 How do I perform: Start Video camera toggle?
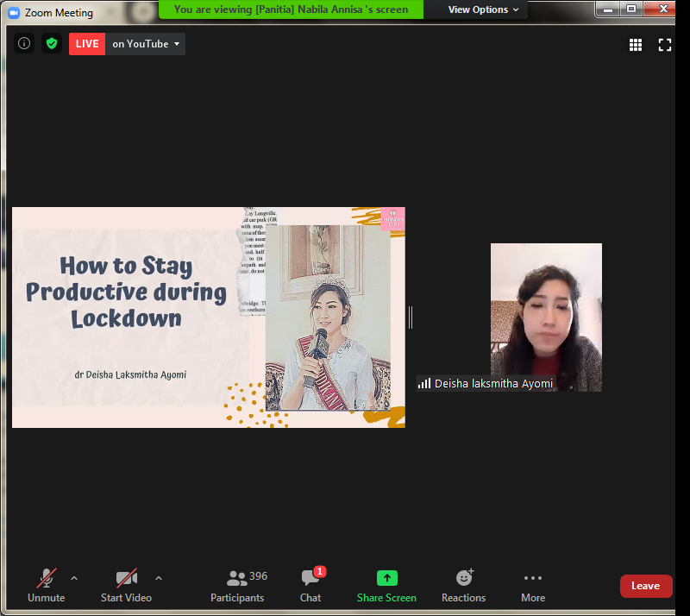pos(126,585)
